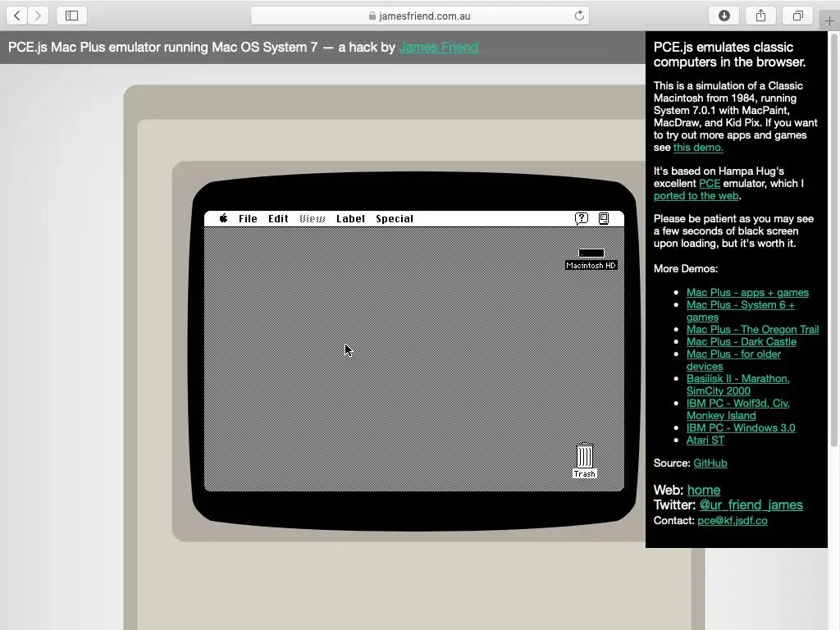Viewport: 840px width, 630px height.
Task: Show Safari tab overview
Action: 797,16
